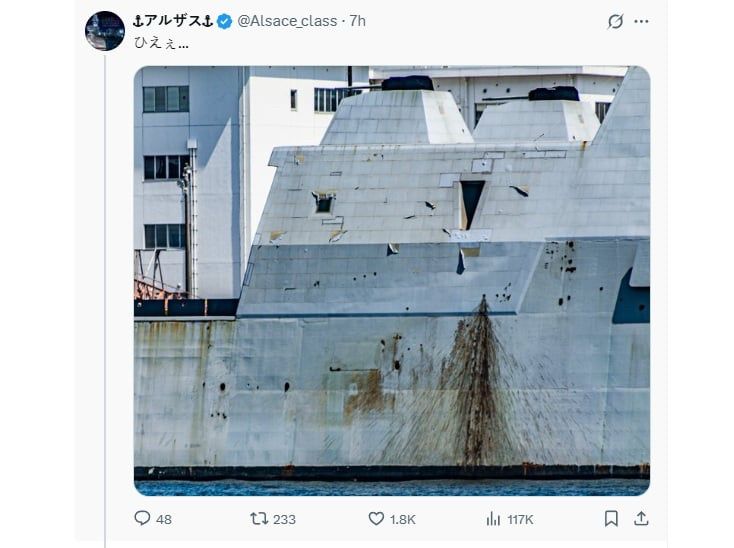This screenshot has height=548, width=734.
Task: Open the three-dot more menu
Action: point(641,22)
